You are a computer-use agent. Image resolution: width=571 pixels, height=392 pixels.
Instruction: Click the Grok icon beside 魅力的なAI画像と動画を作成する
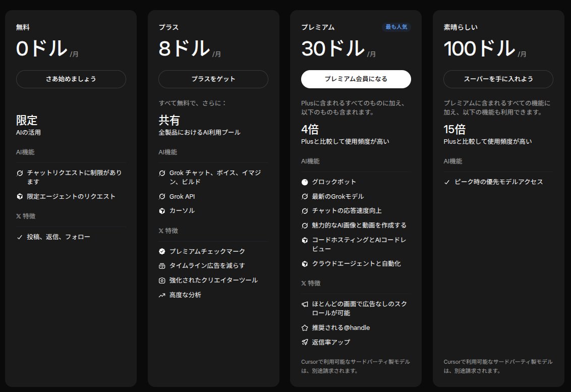[x=305, y=226]
